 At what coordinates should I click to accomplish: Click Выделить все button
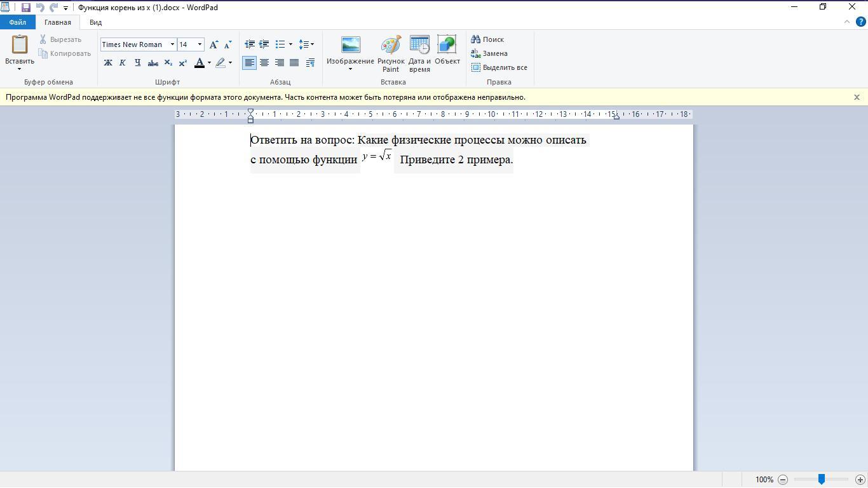tap(499, 67)
